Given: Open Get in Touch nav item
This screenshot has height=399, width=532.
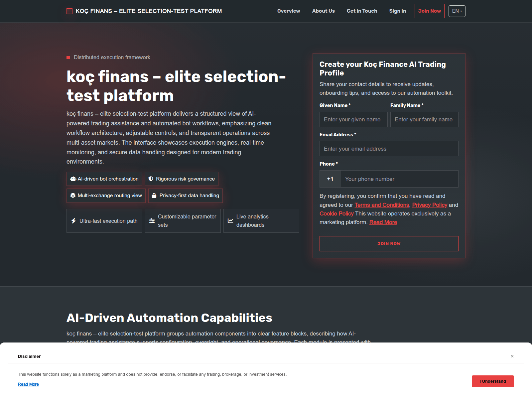Looking at the screenshot, I should (362, 11).
